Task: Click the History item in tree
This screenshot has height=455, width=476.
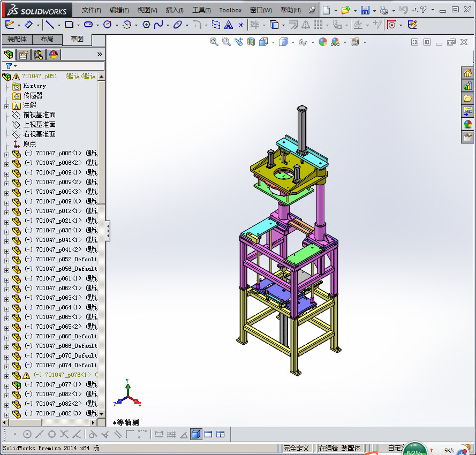Action: (35, 86)
